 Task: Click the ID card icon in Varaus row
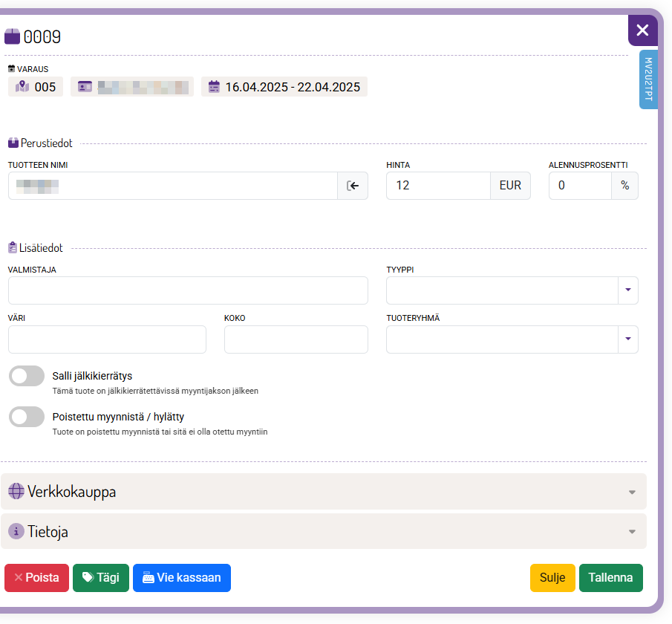(84, 87)
